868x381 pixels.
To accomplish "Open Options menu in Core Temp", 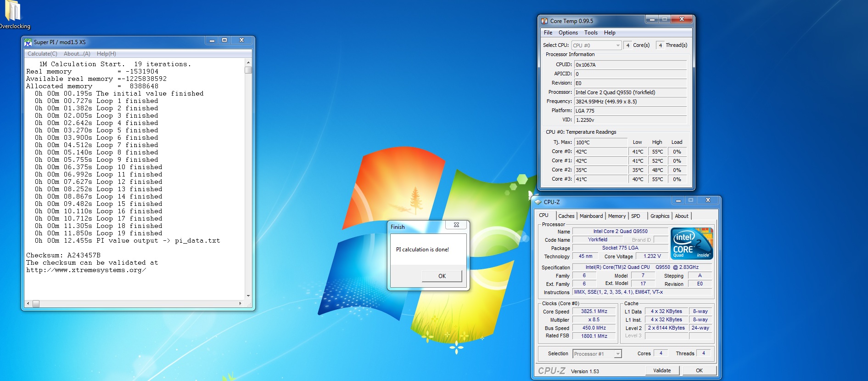I will (x=568, y=33).
